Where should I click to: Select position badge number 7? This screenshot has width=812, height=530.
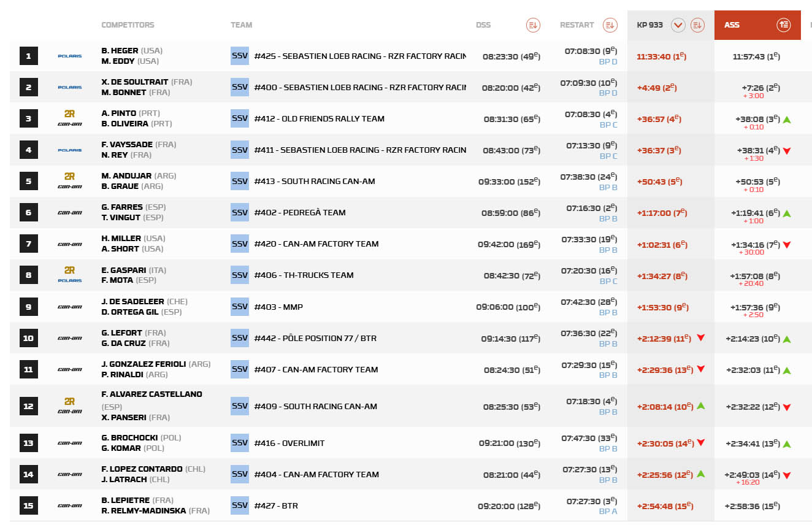pos(28,244)
